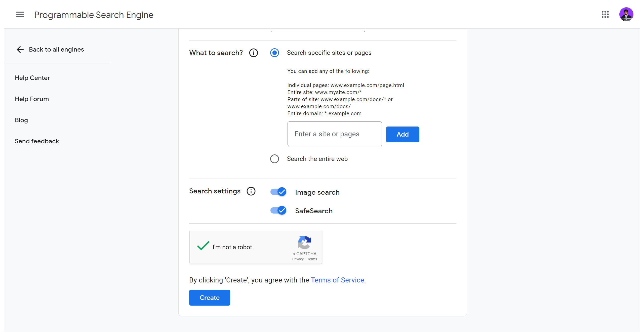644x333 pixels.
Task: Open the 'What to search?' info tooltip
Action: pos(253,53)
